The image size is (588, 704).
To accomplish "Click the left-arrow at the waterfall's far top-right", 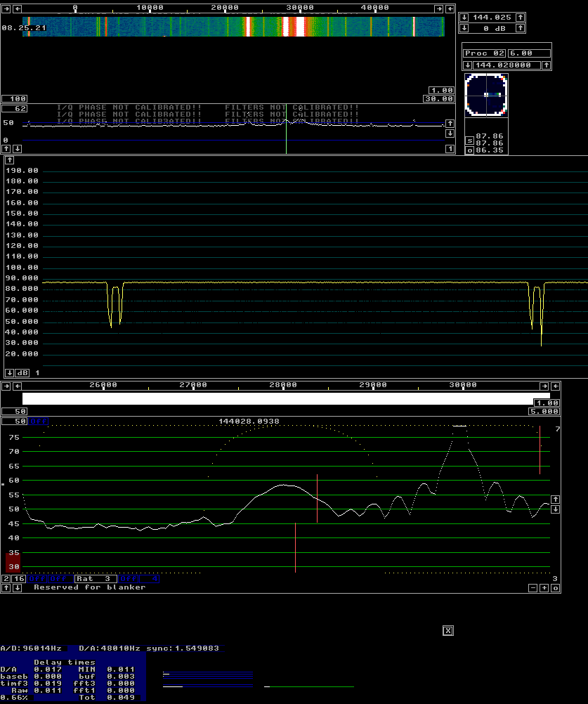I will coord(450,8).
